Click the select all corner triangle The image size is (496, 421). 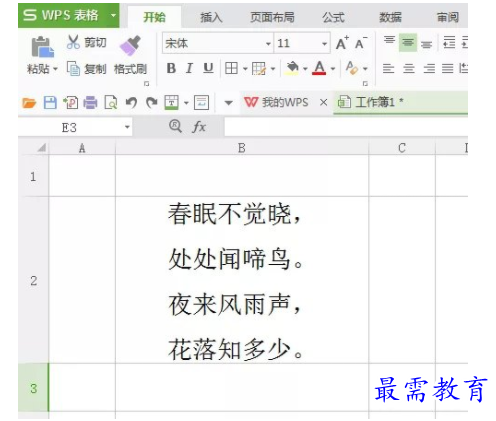pyautogui.click(x=41, y=148)
